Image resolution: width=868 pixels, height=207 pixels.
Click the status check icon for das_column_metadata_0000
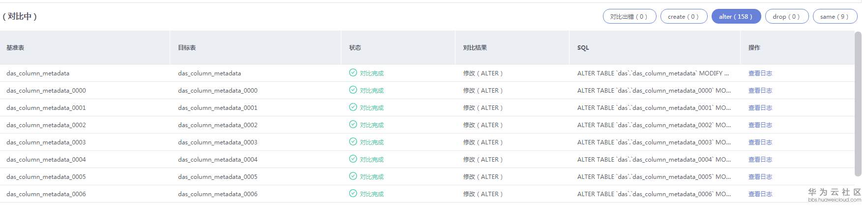click(x=353, y=90)
